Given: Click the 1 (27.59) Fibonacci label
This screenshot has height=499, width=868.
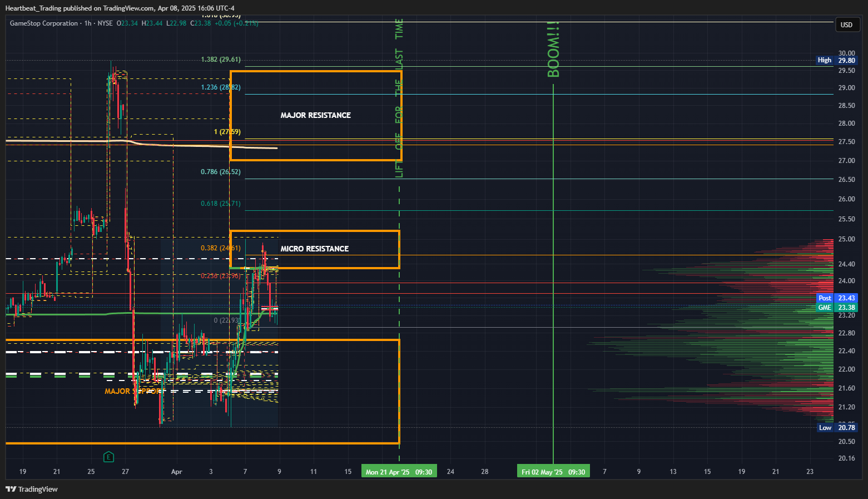Looking at the screenshot, I should click(227, 132).
